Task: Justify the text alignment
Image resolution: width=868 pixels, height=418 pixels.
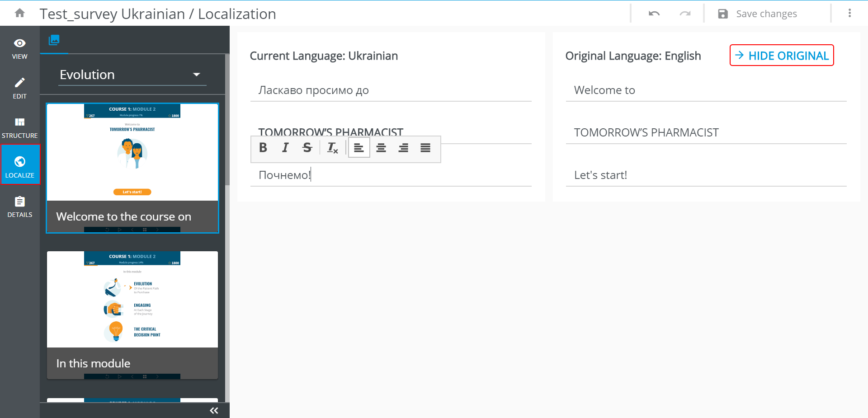Action: point(425,148)
